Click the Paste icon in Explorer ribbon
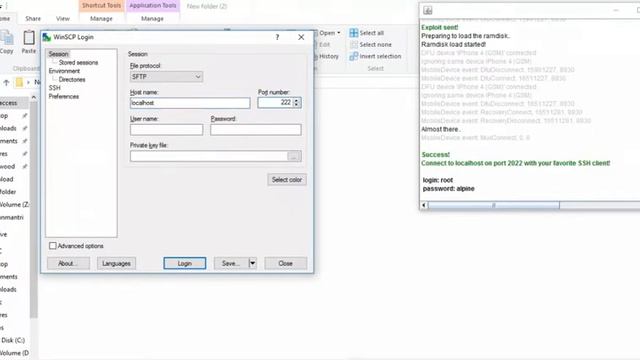Viewport: 640px width, 360px height. click(x=29, y=38)
